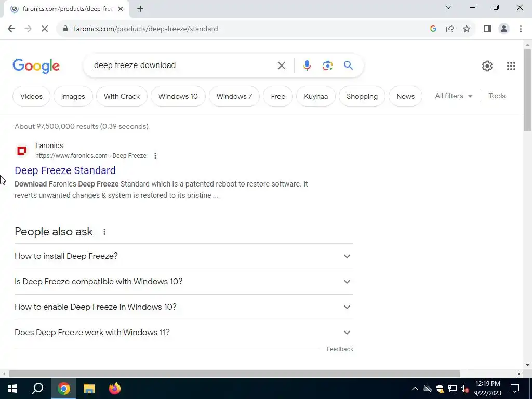Stop loading the page
The width and height of the screenshot is (532, 399).
[x=45, y=29]
